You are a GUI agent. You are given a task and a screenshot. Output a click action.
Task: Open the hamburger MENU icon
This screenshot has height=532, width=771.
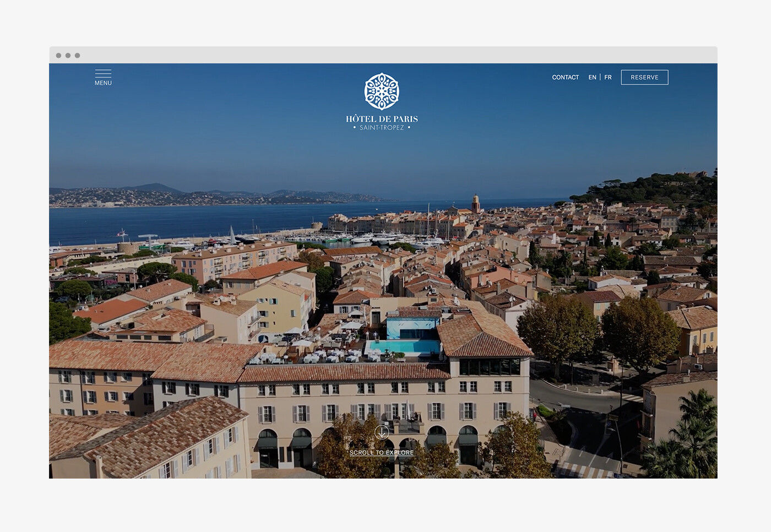103,73
